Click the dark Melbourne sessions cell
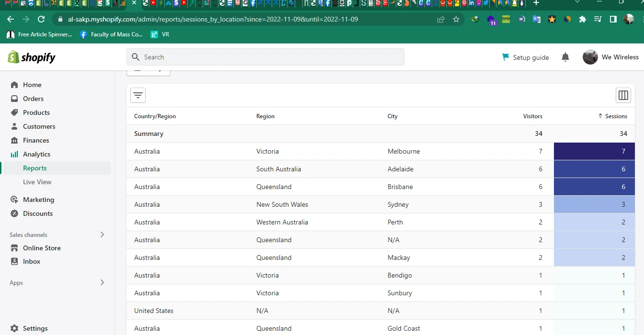This screenshot has height=335, width=644. pyautogui.click(x=594, y=151)
